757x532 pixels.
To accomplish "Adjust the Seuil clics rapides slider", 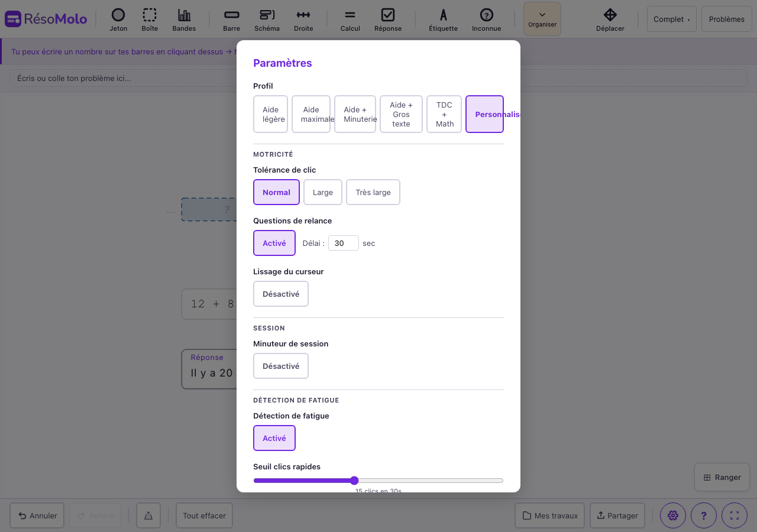I will pos(354,481).
